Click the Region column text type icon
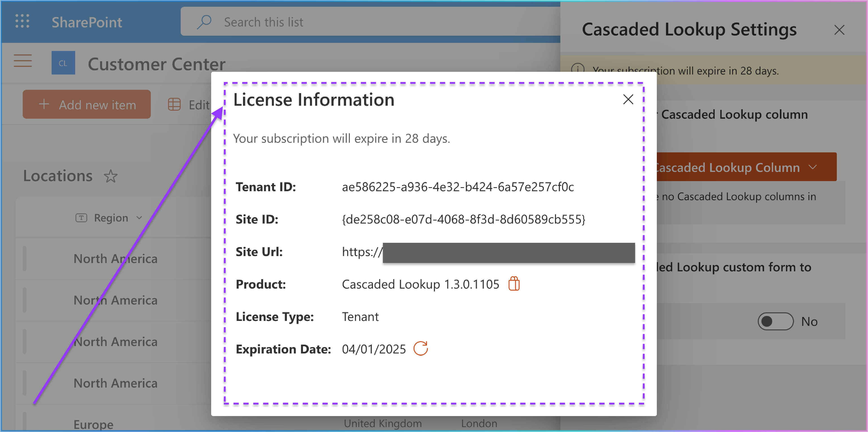868x432 pixels. 81,218
